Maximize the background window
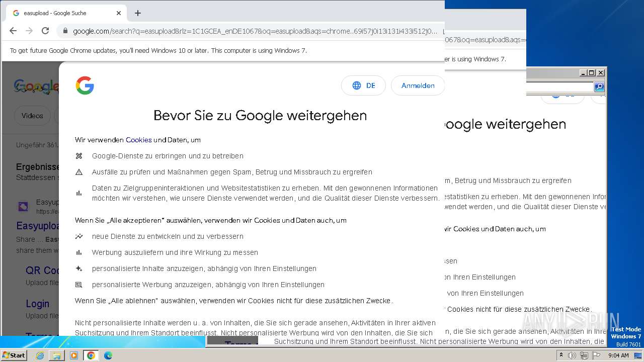644x362 pixels. click(x=592, y=73)
